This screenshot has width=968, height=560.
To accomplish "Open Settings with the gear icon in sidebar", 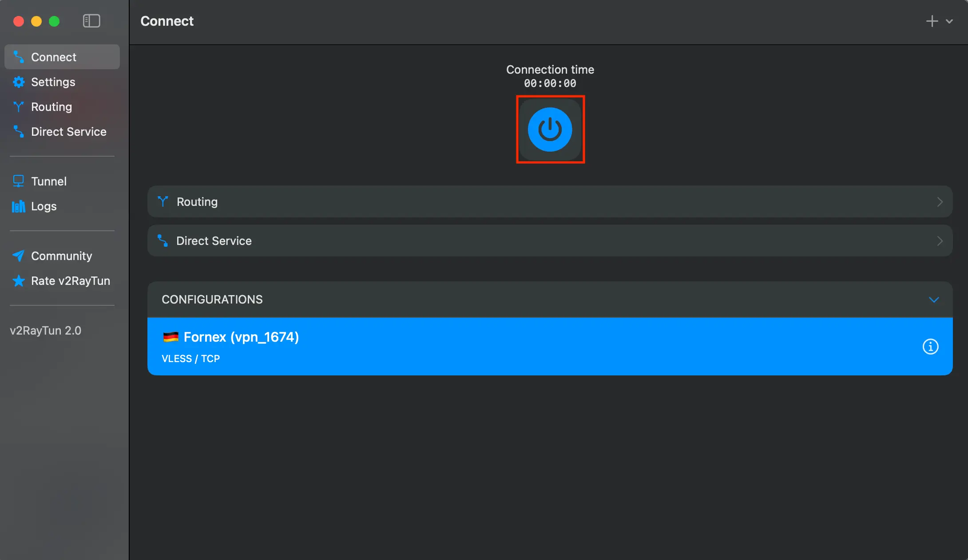I will pyautogui.click(x=19, y=82).
